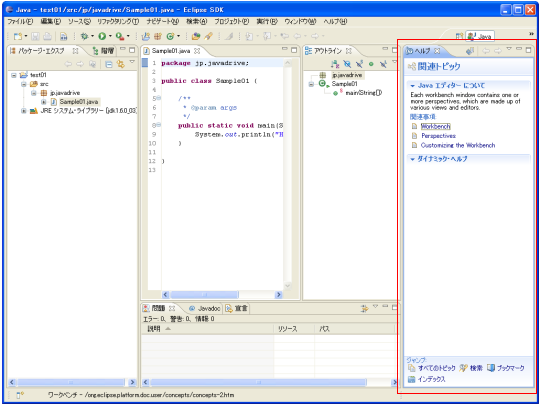Click the 説明 column header
Screen dimensions: 540x405
(208, 329)
